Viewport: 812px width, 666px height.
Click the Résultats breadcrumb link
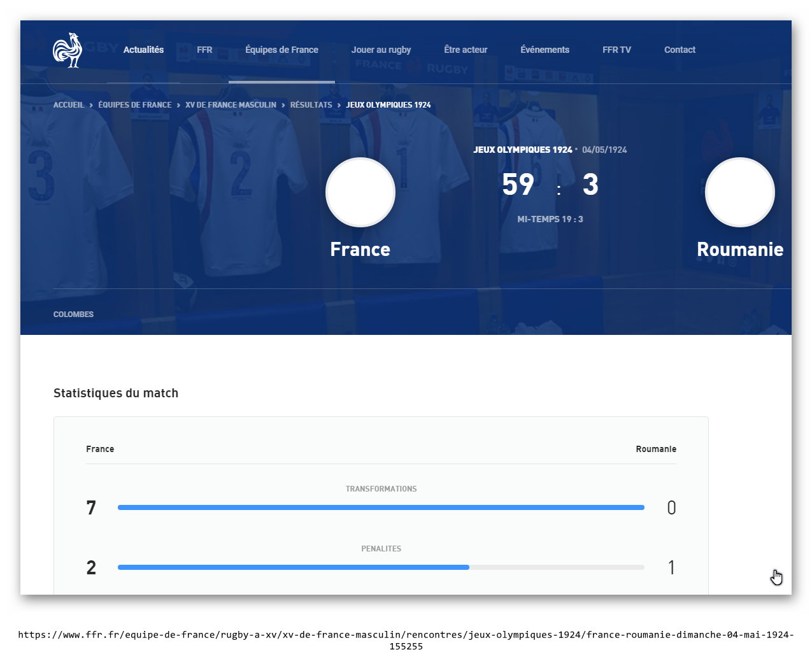311,105
